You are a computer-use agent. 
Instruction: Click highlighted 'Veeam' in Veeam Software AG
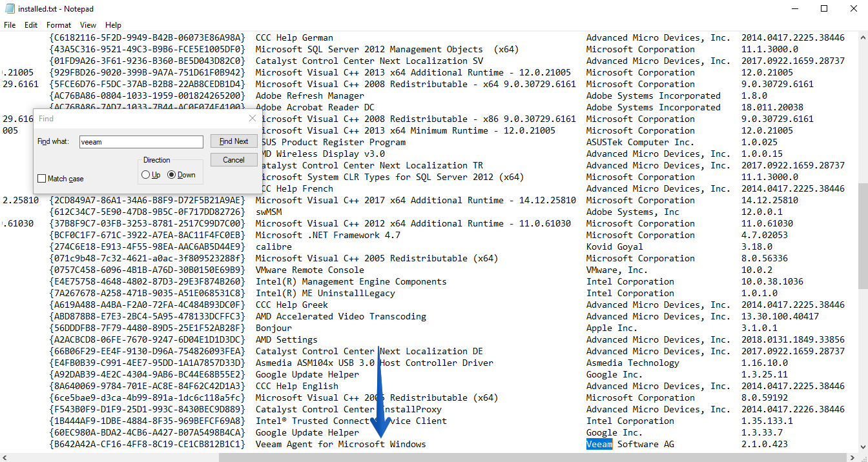pyautogui.click(x=599, y=444)
